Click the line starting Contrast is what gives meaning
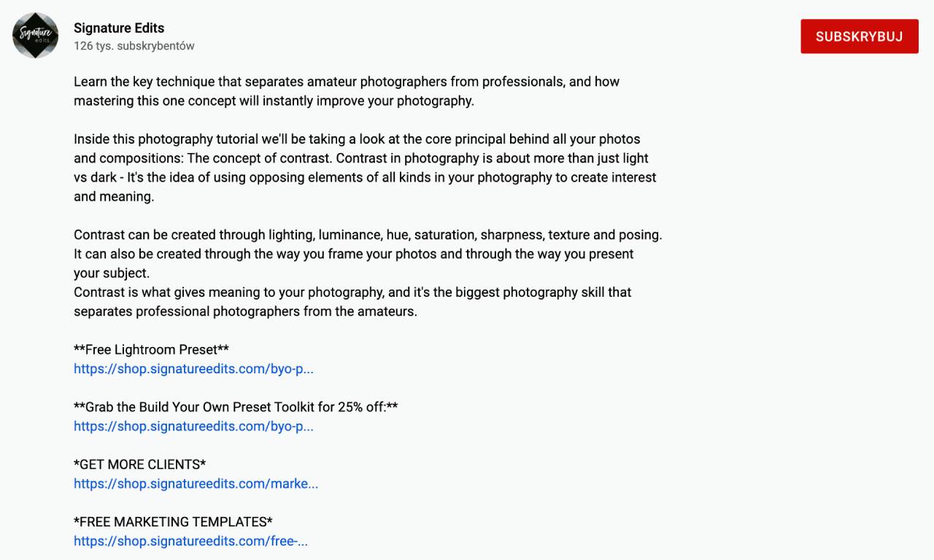This screenshot has height=560, width=934. tap(352, 292)
